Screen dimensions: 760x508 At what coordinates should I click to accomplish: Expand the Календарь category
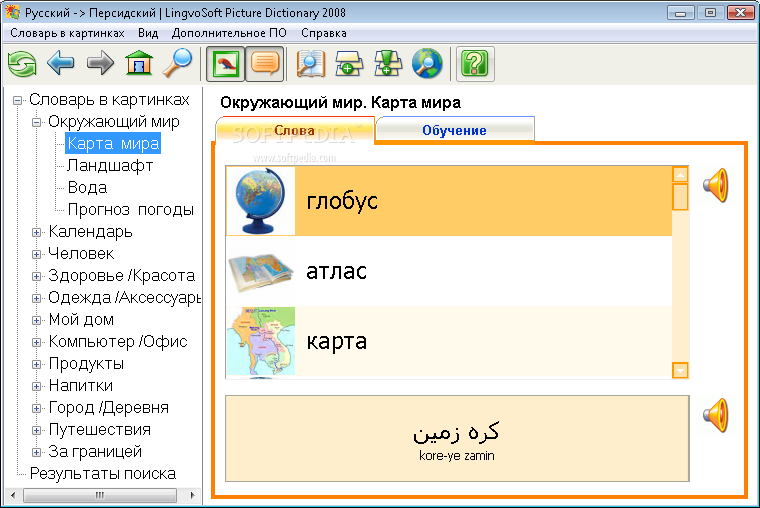[36, 232]
